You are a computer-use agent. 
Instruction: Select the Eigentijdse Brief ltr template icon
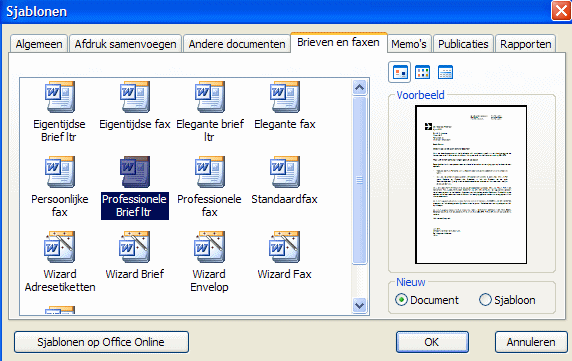tap(60, 97)
